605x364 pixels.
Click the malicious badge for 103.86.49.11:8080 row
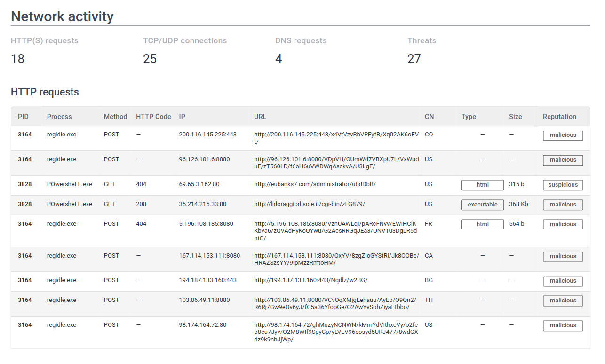coord(563,301)
